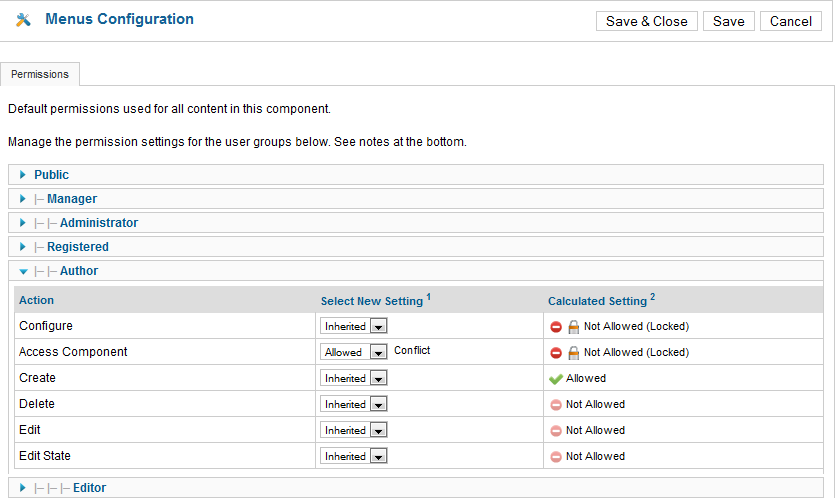Click the Not Allowed icon in Edit row
This screenshot has height=498, width=836.
pos(556,430)
